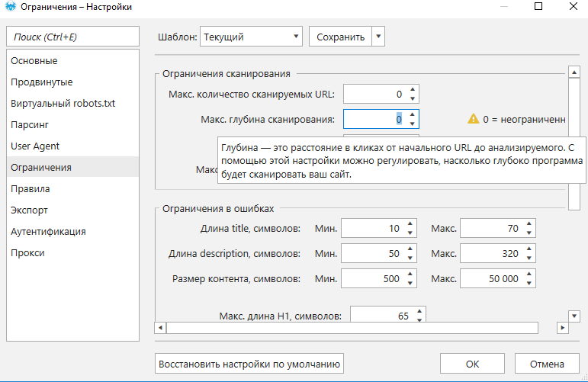Go to the Прокси settings
Viewport: 588px width, 382px height.
pos(72,253)
